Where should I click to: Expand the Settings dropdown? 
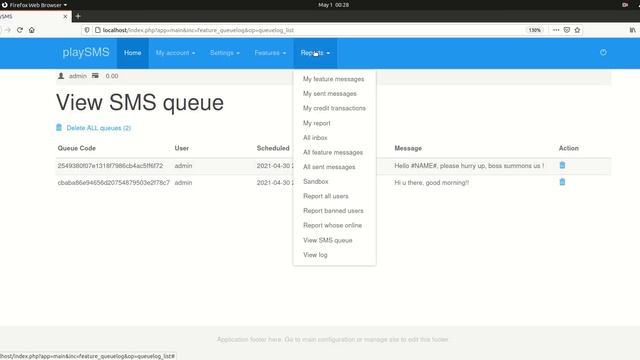[224, 53]
